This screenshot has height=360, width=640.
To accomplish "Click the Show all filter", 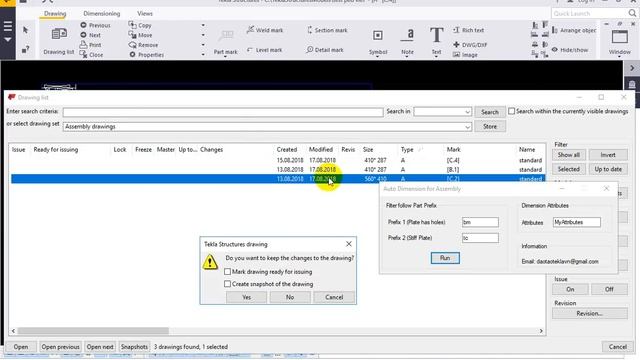I will pyautogui.click(x=569, y=155).
